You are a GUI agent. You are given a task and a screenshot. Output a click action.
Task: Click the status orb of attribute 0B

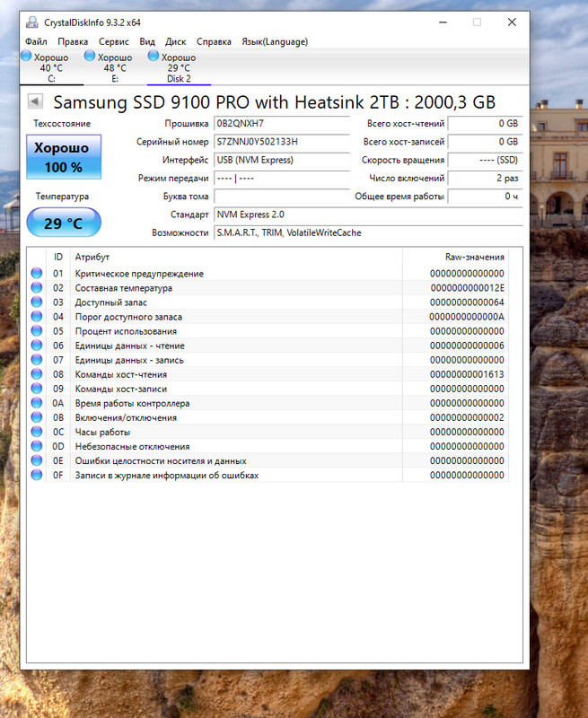[37, 417]
